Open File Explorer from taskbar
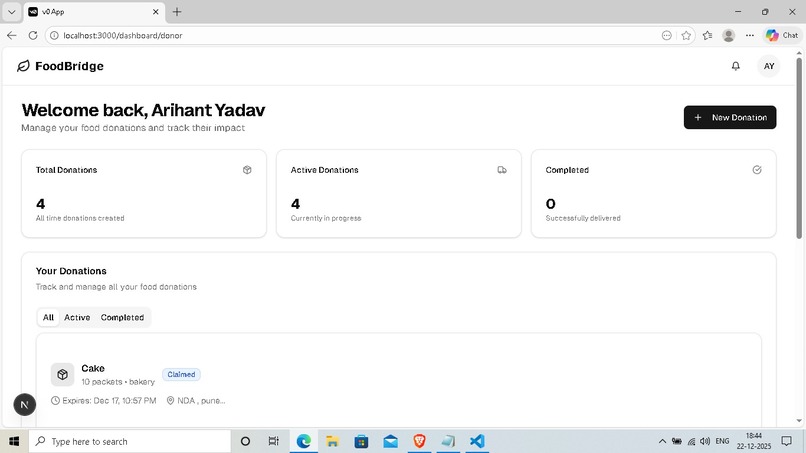Screen dimensions: 806x453 [x=332, y=441]
